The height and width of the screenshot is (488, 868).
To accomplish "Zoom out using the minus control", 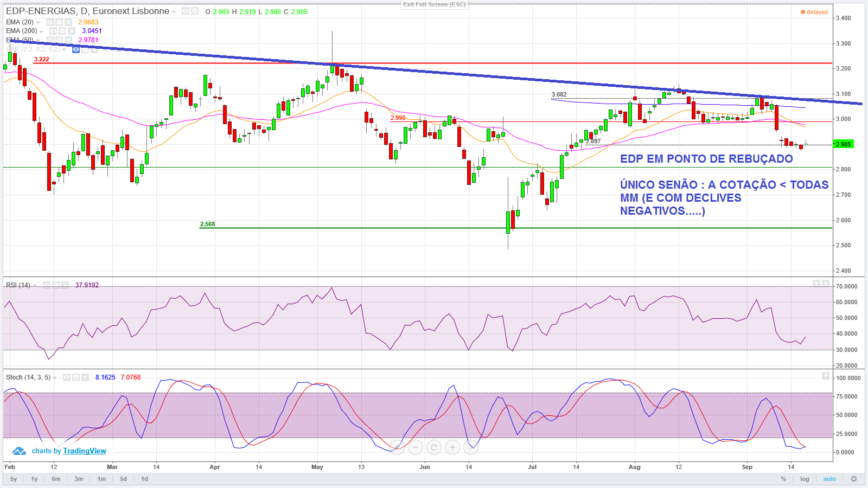I will point(416,447).
